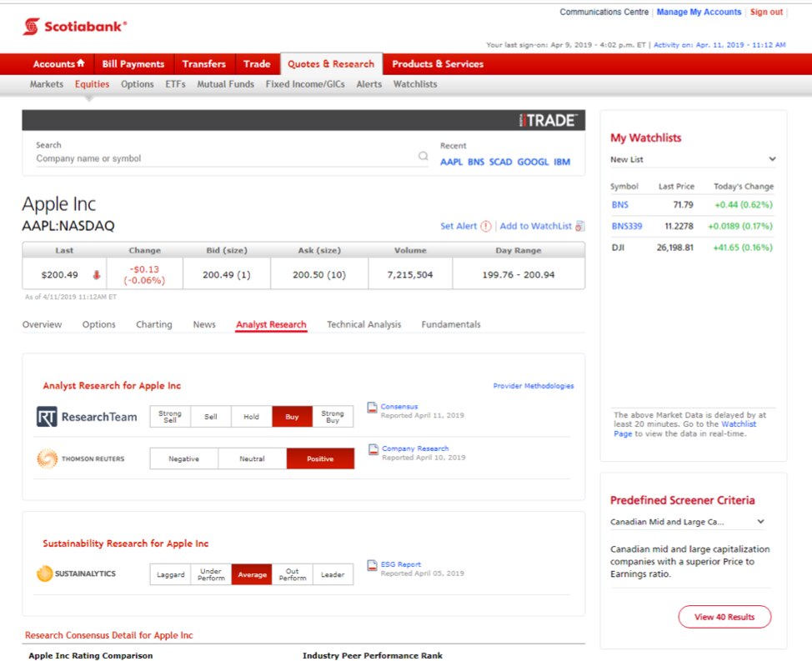
Task: Switch to the Overview tab
Action: [x=42, y=324]
